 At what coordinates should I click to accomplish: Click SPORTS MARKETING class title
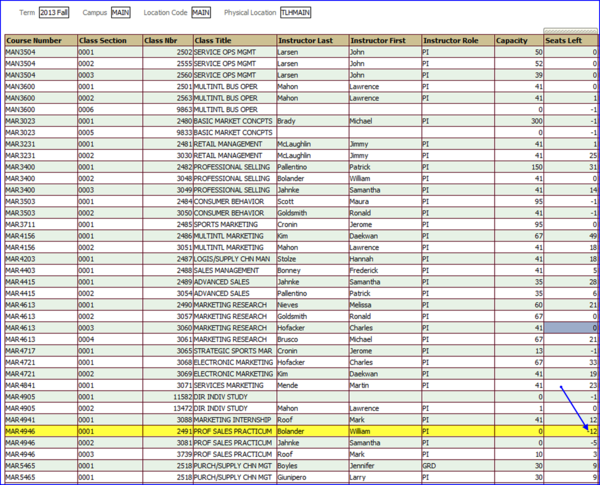(x=226, y=225)
